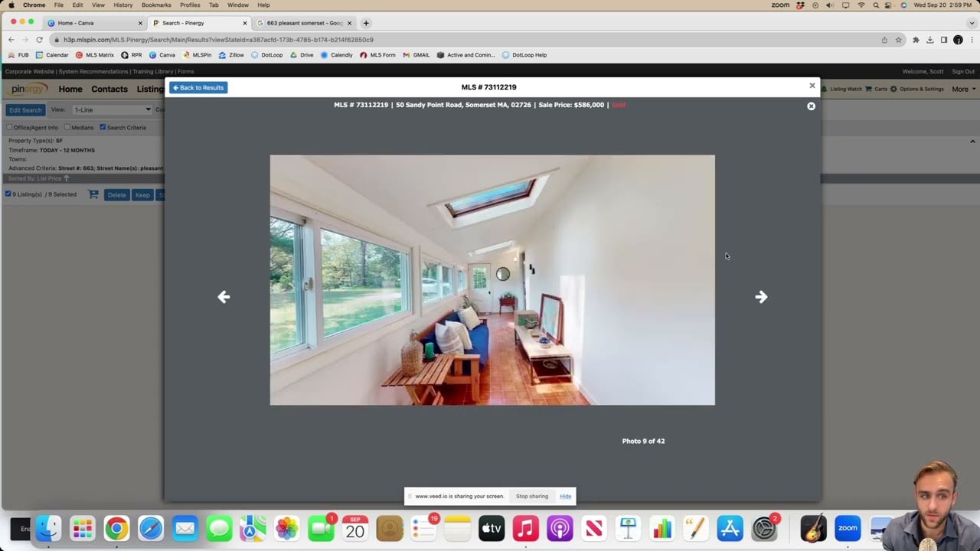Open Messages from the dock
Screen dimensions: 980x551
[x=219, y=528]
